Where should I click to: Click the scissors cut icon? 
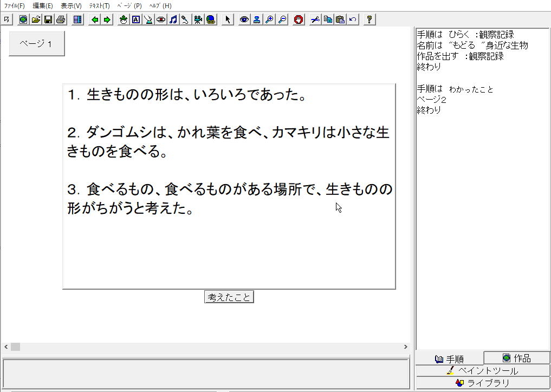315,19
